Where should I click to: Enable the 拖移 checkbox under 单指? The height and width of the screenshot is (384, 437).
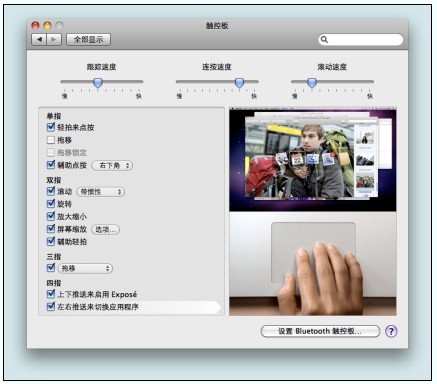pyautogui.click(x=51, y=140)
